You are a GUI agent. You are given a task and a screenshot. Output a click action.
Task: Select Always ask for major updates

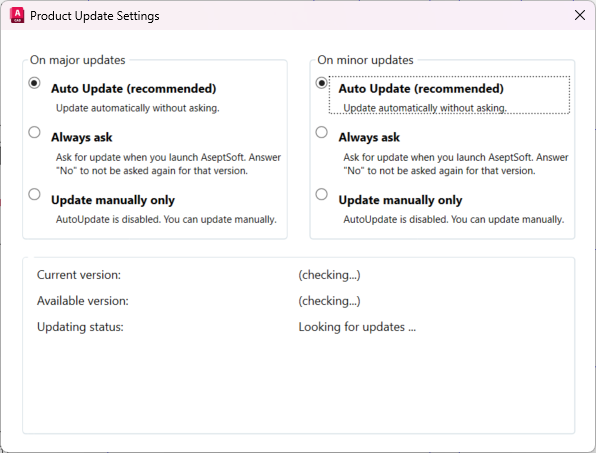[x=34, y=132]
